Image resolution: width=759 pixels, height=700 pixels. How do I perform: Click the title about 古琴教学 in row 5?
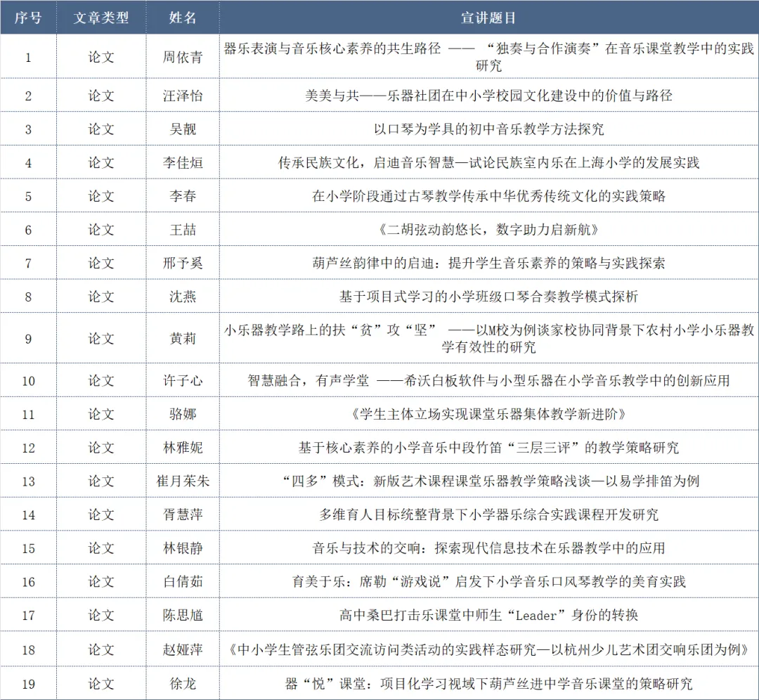488,196
